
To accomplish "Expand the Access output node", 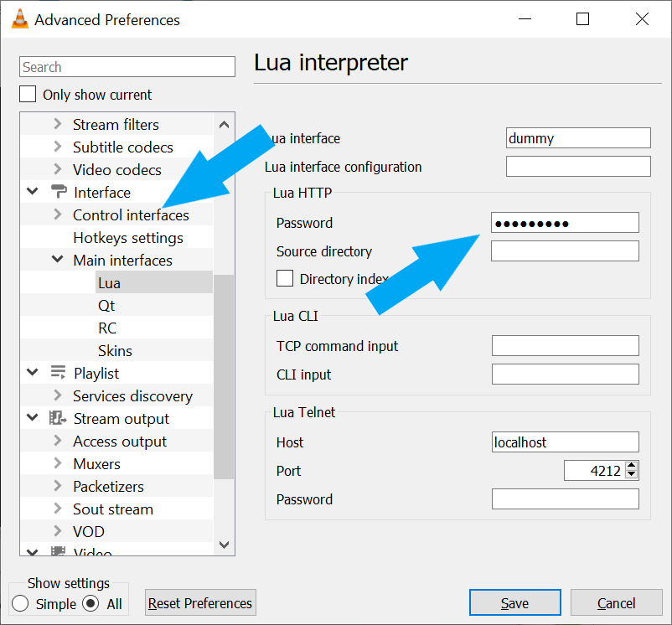I will pos(58,441).
